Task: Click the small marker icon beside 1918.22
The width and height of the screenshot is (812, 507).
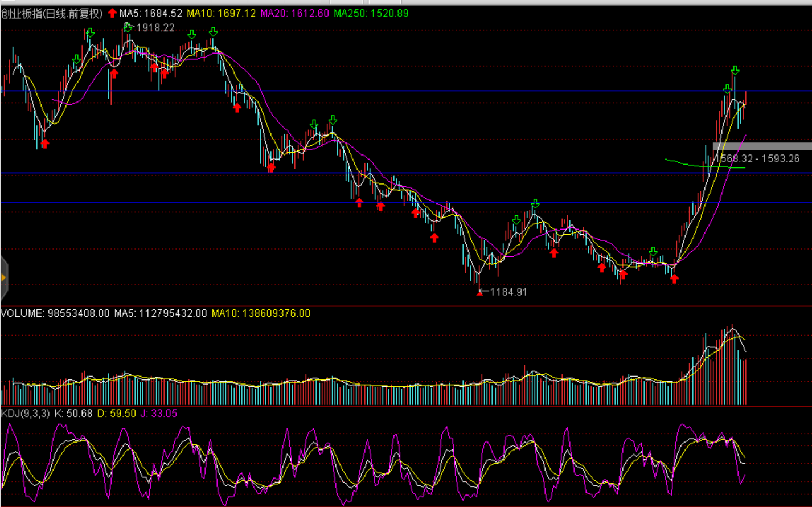Action: (128, 26)
